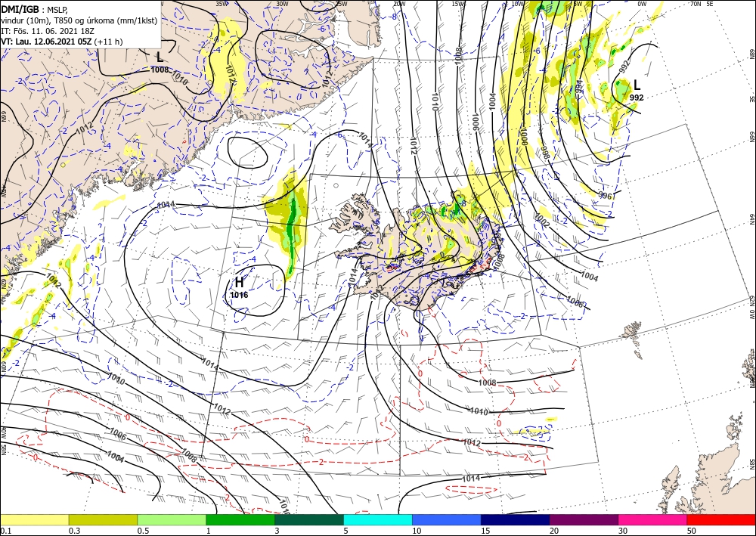The image size is (756, 536).
Task: Click the '1002' isobar label
Action: point(542,222)
